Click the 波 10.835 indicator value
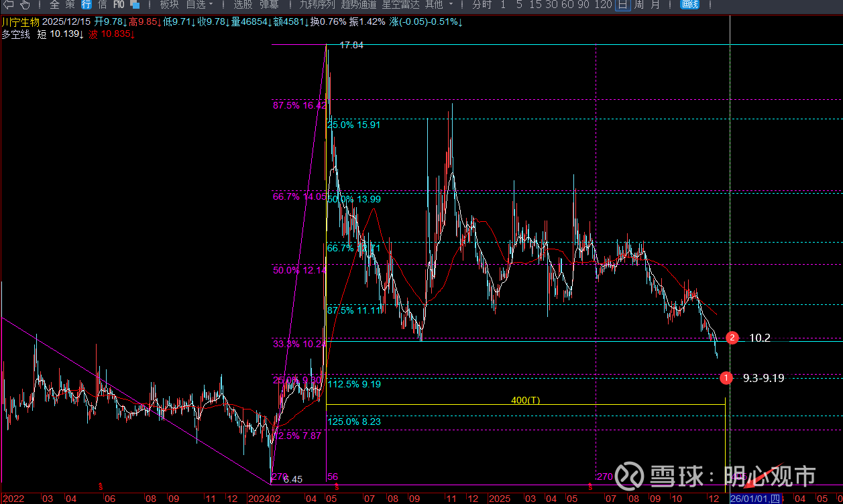 click(112, 34)
